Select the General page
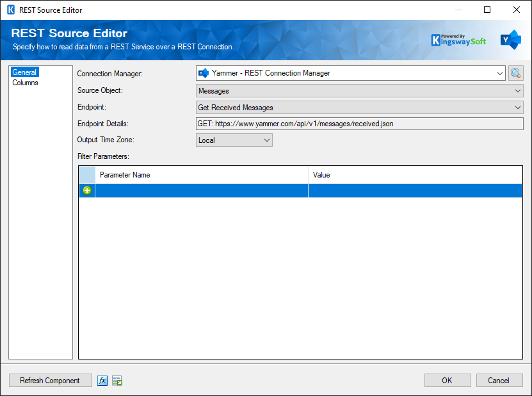 [x=24, y=72]
